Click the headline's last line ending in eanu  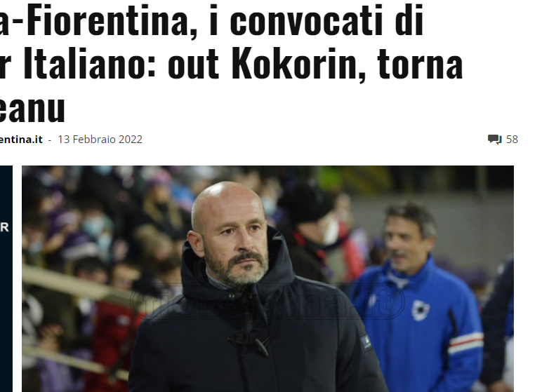(x=32, y=108)
